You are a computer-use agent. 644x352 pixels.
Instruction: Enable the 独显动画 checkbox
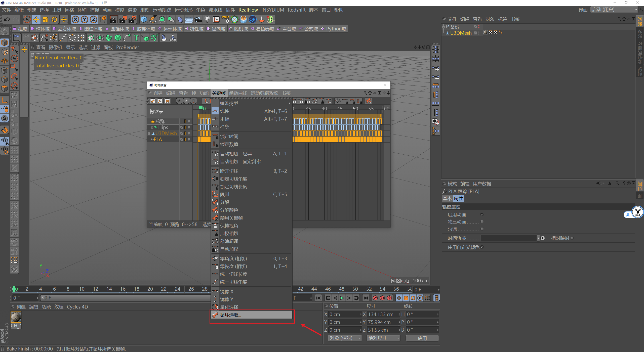tap(482, 222)
